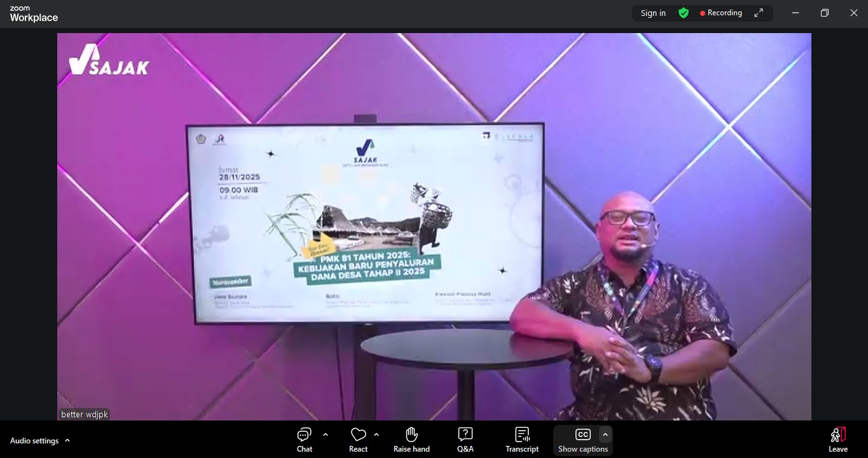This screenshot has height=458, width=868.
Task: Click the "better wdjpk" participant name label
Action: (85, 414)
